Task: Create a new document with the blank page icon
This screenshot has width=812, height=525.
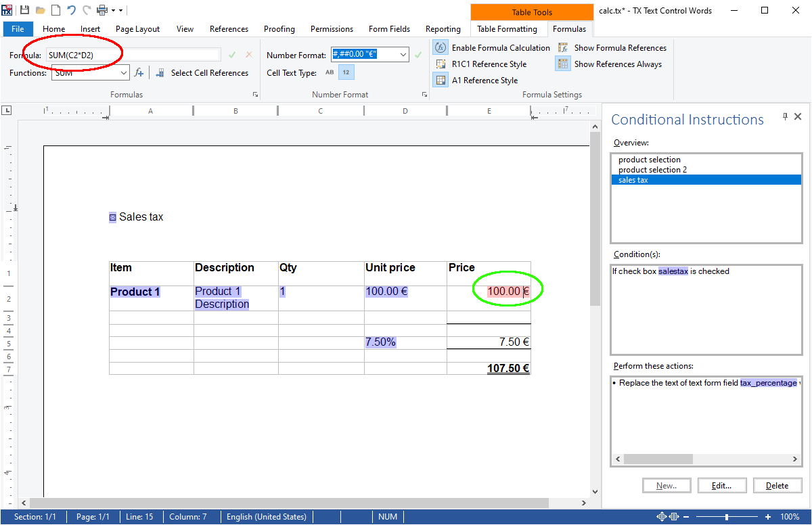Action: point(55,10)
